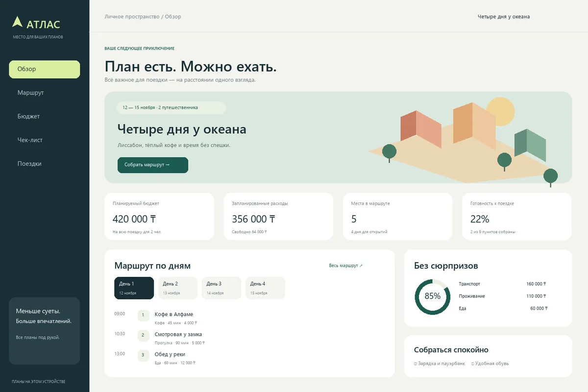588x392 pixels.
Task: Switch to the День 2 tab
Action: click(178, 288)
